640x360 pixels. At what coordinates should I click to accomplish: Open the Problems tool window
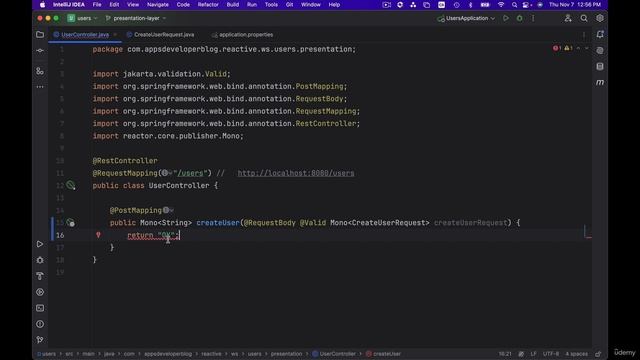point(40,324)
